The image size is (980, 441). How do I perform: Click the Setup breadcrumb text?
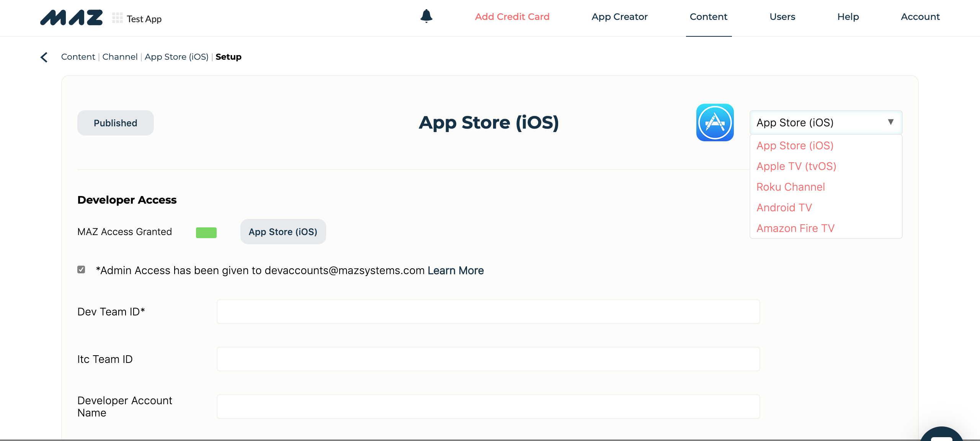[229, 57]
